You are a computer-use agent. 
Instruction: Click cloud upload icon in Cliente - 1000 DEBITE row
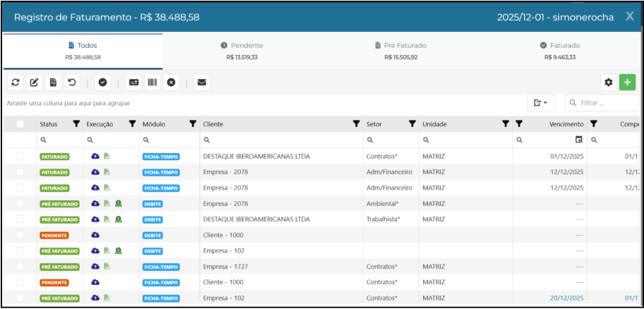[x=95, y=235]
